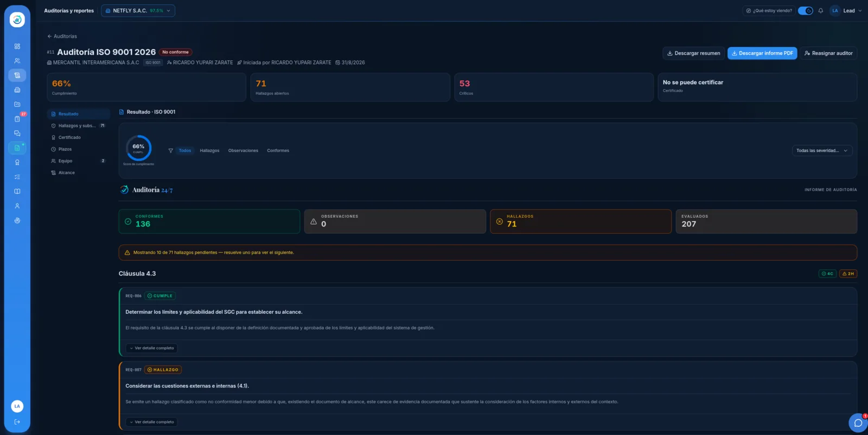Open the single person icon in sidebar
Viewport: 868px width, 435px height.
(17, 206)
